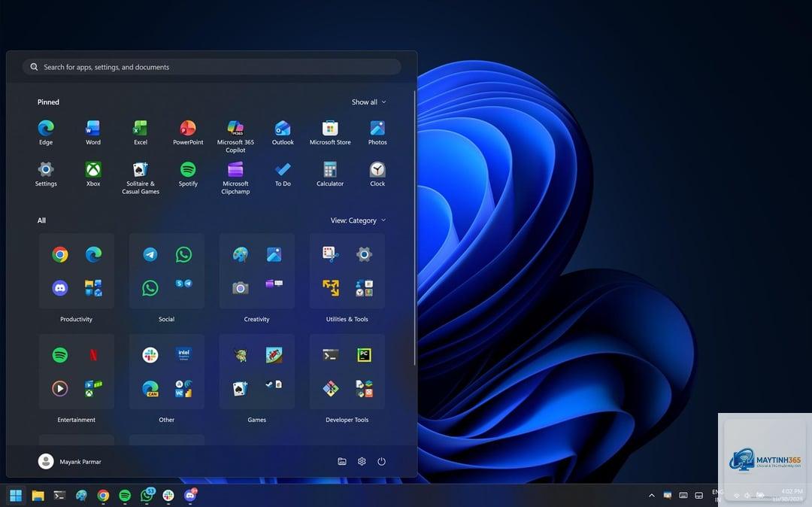The image size is (812, 507).
Task: Open pinned Spotify app labeled Spotify
Action: (188, 174)
